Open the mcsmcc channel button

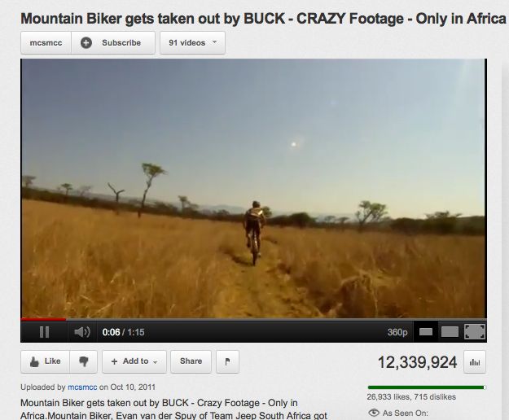click(x=46, y=43)
